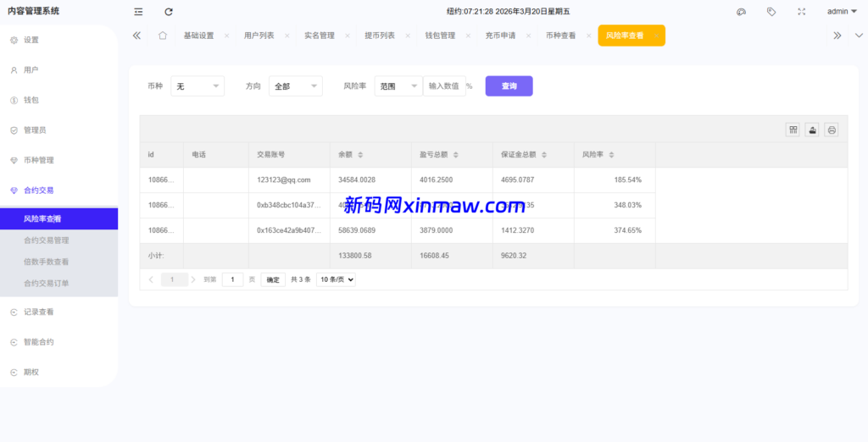
Task: Open 倍数手数查看 submenu item
Action: (58, 262)
